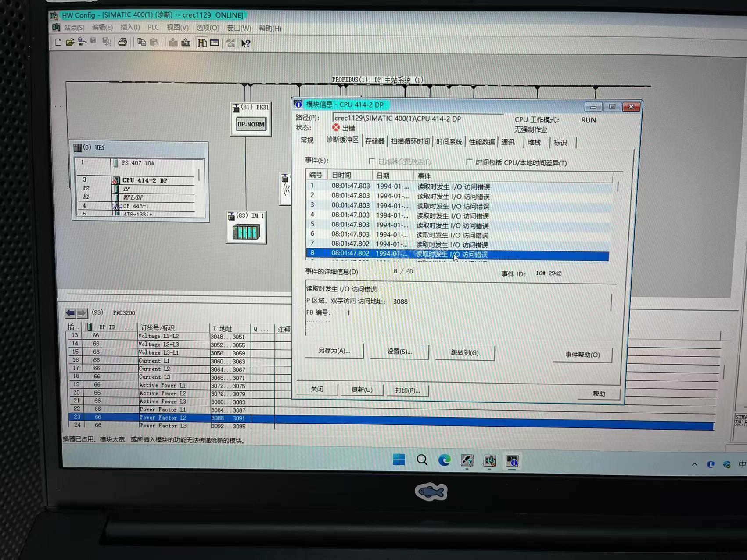Click the 打印(P)... button
This screenshot has width=747, height=560.
coord(408,390)
